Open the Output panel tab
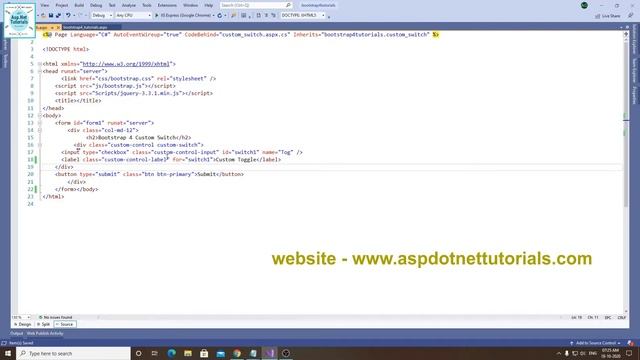640x360 pixels. pyautogui.click(x=16, y=333)
